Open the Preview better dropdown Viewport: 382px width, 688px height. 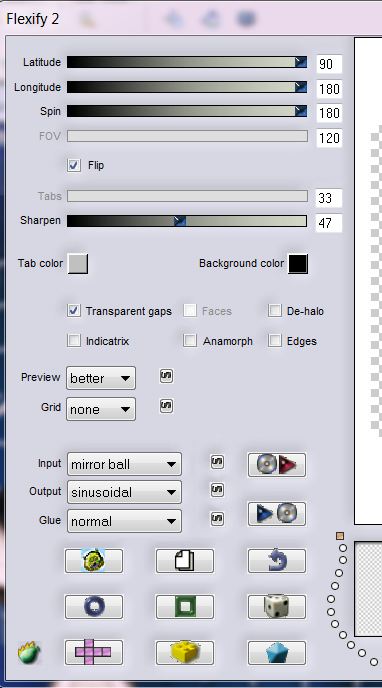[x=101, y=378]
